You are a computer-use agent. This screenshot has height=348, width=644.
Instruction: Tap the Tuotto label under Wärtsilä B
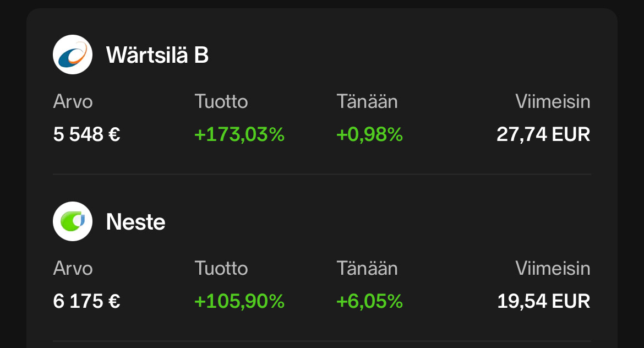221,102
